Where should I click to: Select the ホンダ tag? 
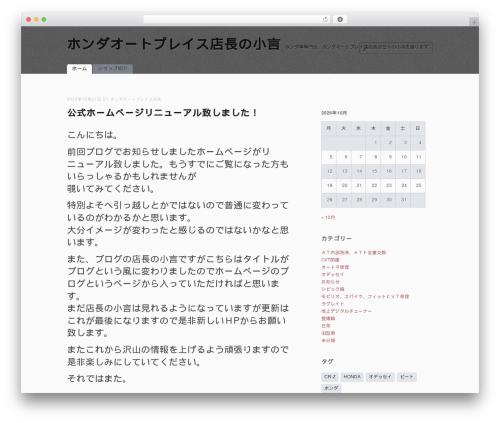[331, 388]
